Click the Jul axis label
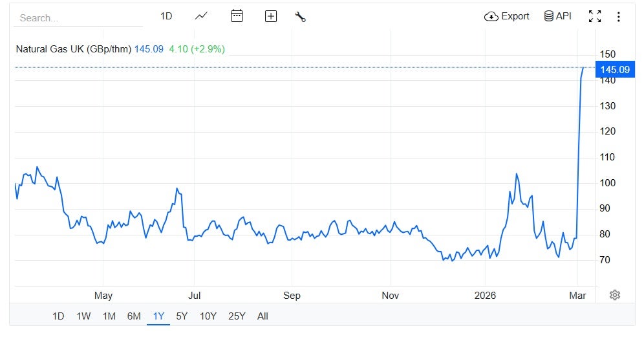Screen dimensions: 644x337 coord(194,296)
